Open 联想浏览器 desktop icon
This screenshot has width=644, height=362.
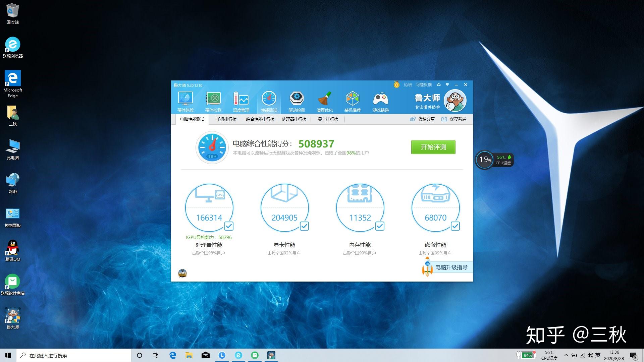coord(13,48)
